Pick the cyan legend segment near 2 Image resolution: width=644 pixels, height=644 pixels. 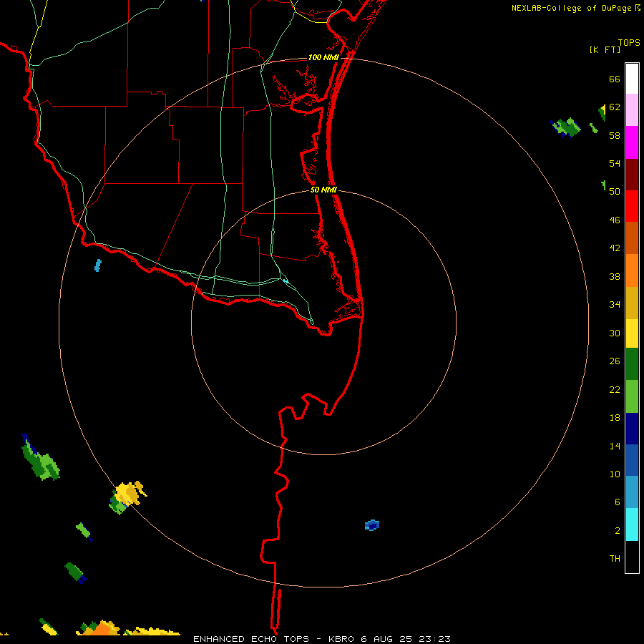coord(632,525)
